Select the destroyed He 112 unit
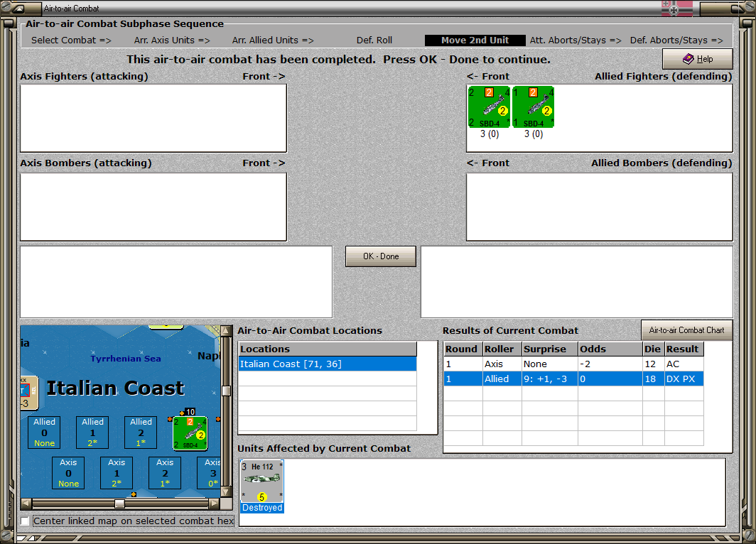Screen dimensions: 756x544 tap(261, 486)
